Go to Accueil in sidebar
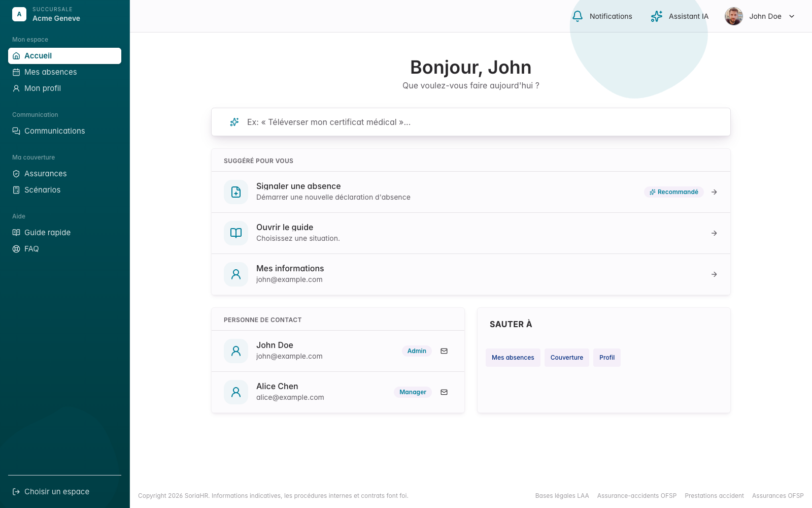812x508 pixels. (64, 56)
